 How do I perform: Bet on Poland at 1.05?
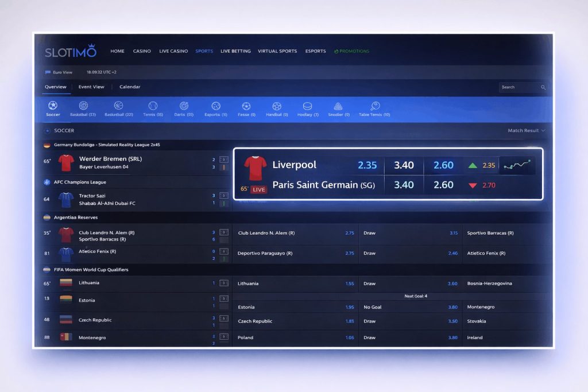pyautogui.click(x=350, y=337)
